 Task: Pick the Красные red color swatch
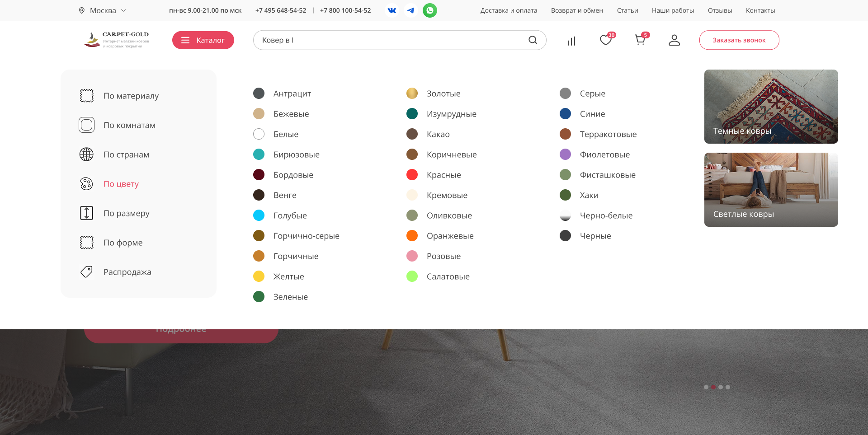(412, 175)
